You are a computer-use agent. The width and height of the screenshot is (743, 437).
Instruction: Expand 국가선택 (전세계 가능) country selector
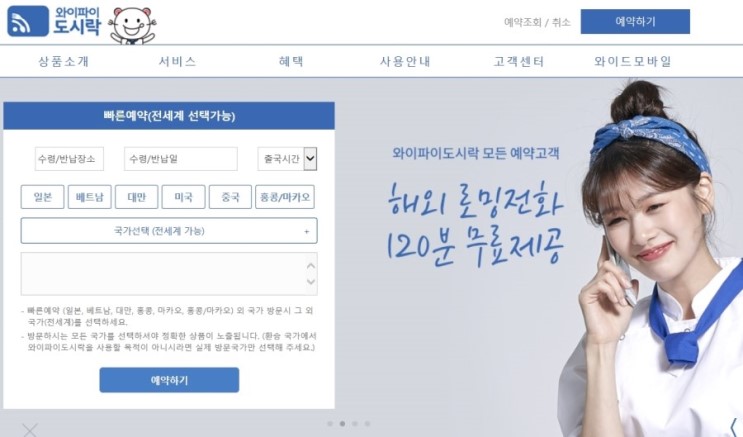click(169, 231)
